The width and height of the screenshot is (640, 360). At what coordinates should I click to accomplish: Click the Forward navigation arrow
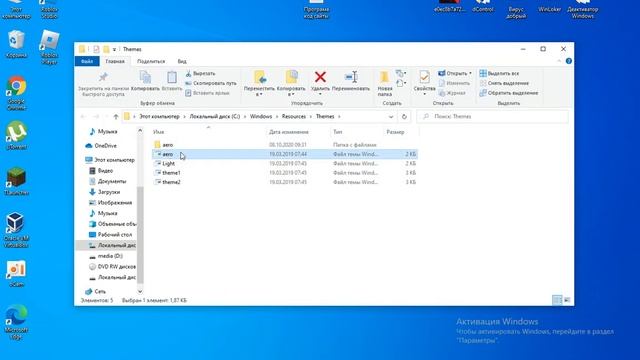click(x=96, y=117)
